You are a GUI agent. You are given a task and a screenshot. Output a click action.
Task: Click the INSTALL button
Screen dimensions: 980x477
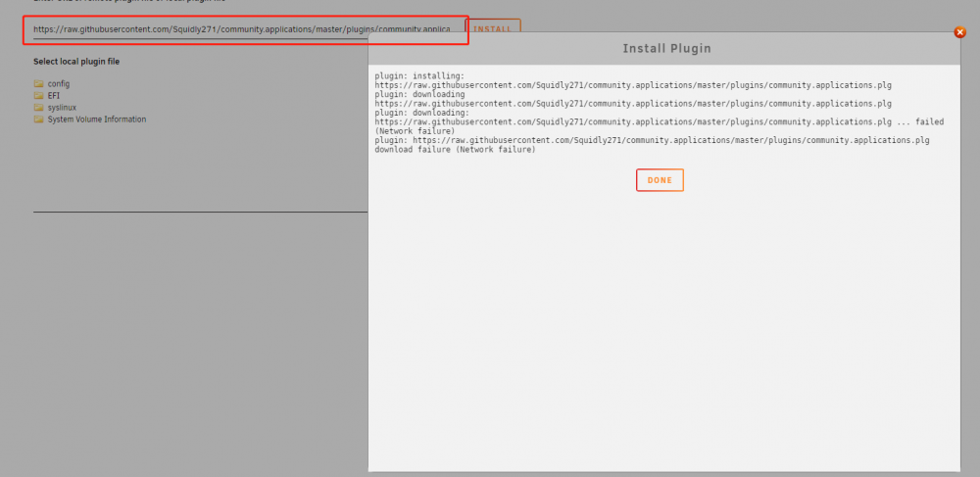pos(493,28)
